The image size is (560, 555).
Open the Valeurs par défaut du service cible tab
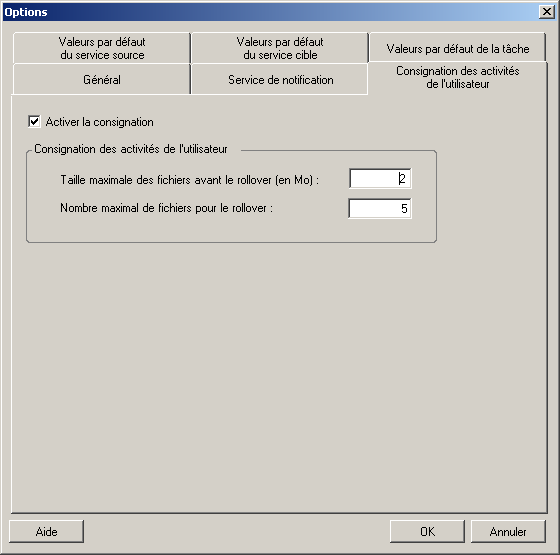tap(280, 48)
